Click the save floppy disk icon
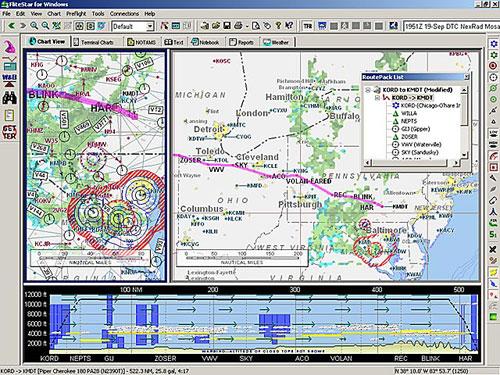Viewport: 500px width, 375px height. pyautogui.click(x=227, y=26)
